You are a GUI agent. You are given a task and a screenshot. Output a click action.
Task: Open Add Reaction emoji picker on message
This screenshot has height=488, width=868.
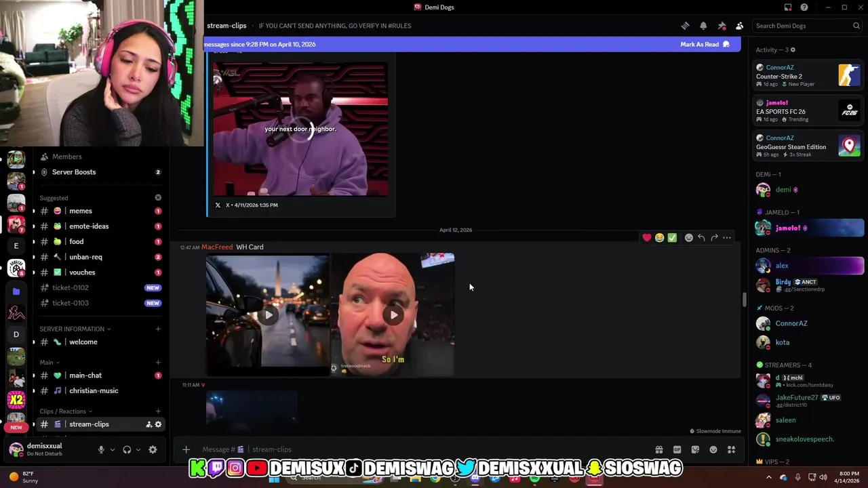pyautogui.click(x=689, y=238)
